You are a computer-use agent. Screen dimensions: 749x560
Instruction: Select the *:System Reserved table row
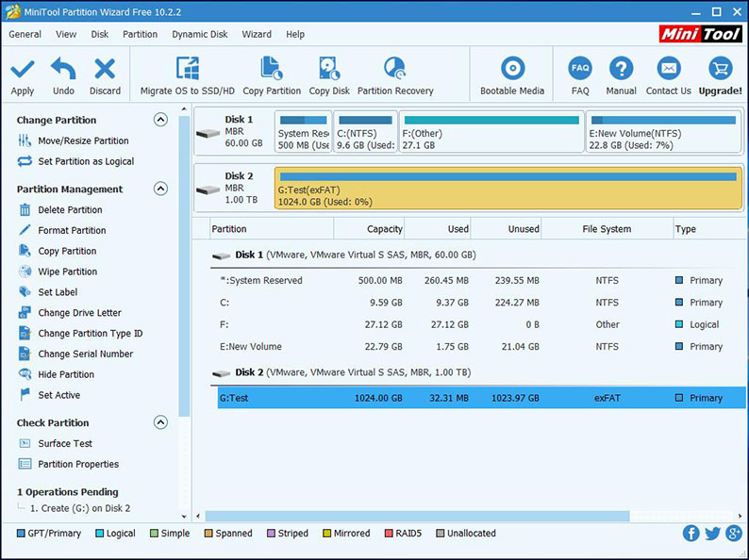coord(477,280)
